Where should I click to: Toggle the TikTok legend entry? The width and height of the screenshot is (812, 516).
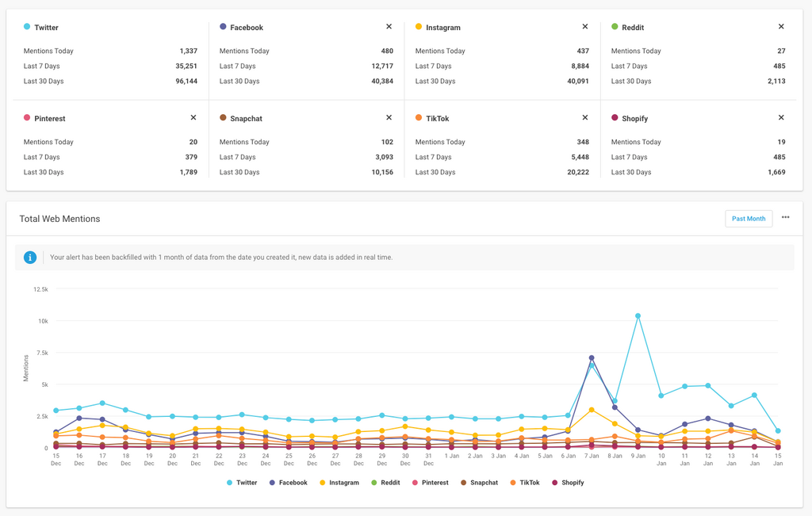click(524, 483)
